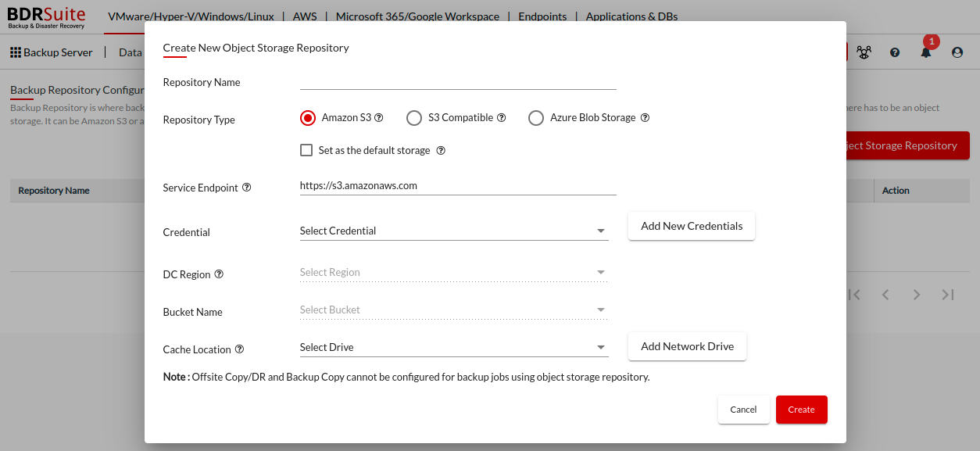Go to previous page arrow
Image resolution: width=980 pixels, height=451 pixels.
click(x=885, y=295)
